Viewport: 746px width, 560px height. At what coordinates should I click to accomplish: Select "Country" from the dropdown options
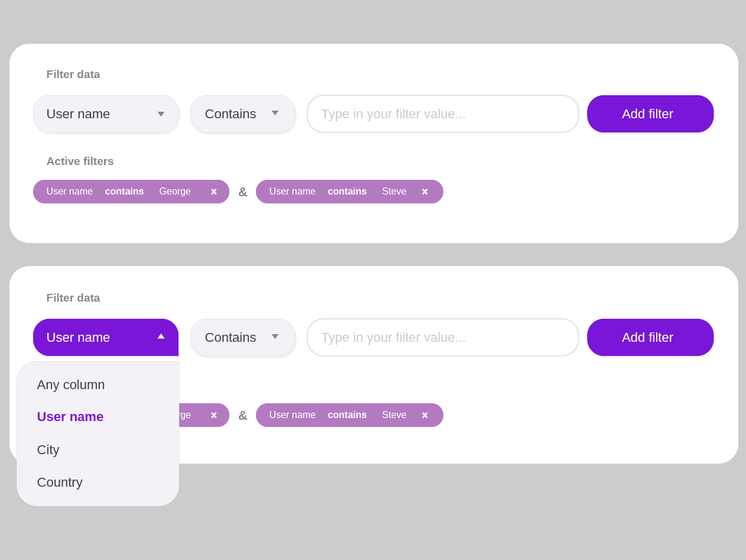(x=59, y=482)
